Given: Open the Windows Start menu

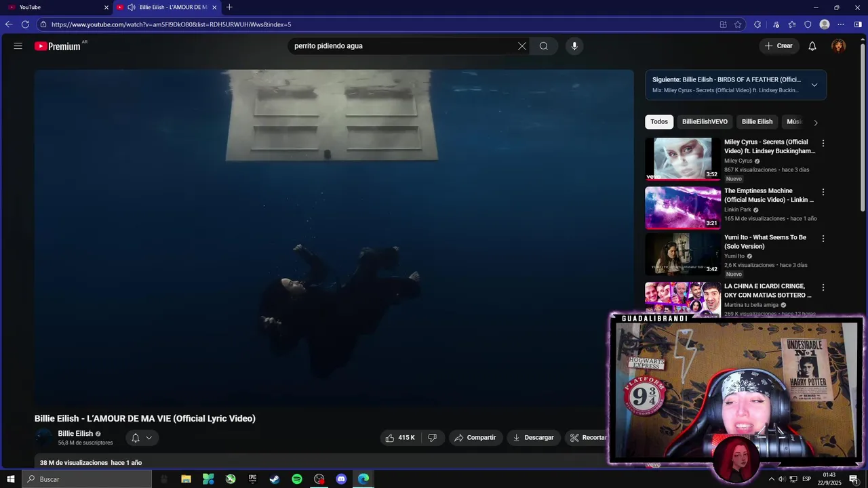Looking at the screenshot, I should 10,479.
